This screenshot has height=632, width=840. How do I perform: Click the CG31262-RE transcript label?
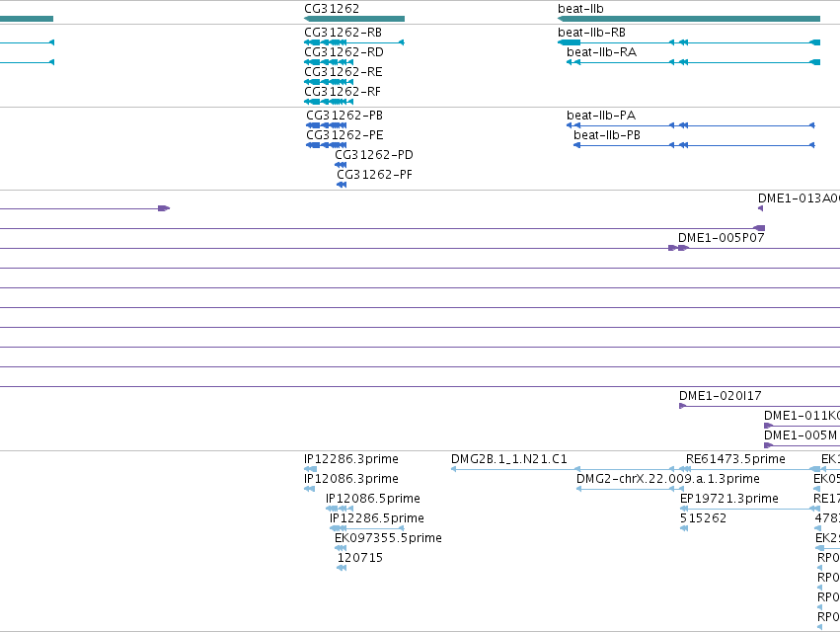(344, 72)
